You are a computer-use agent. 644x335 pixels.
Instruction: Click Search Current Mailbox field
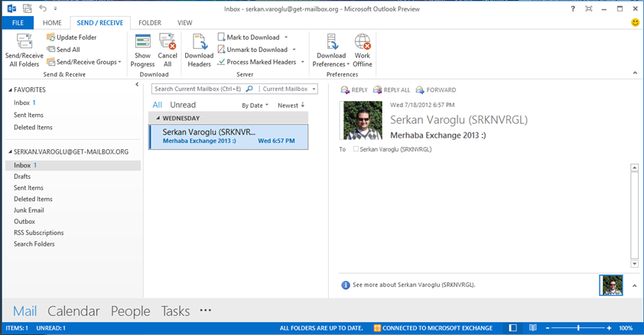199,89
